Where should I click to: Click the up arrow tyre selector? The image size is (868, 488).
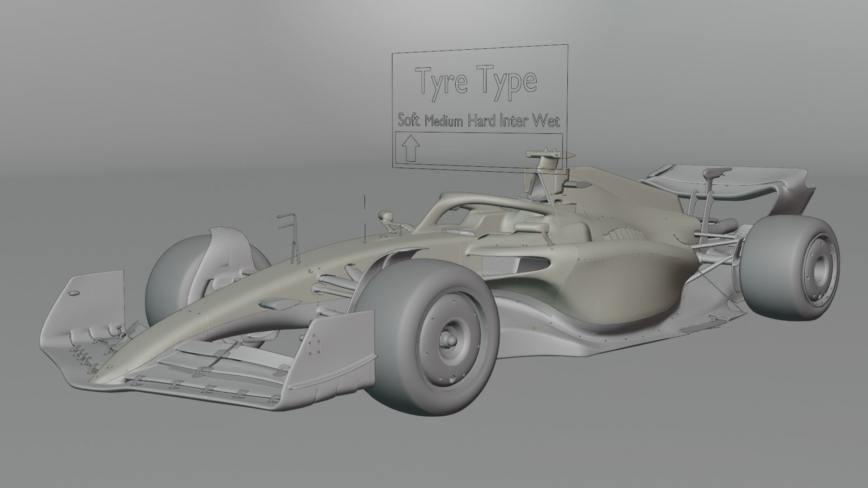[x=410, y=149]
